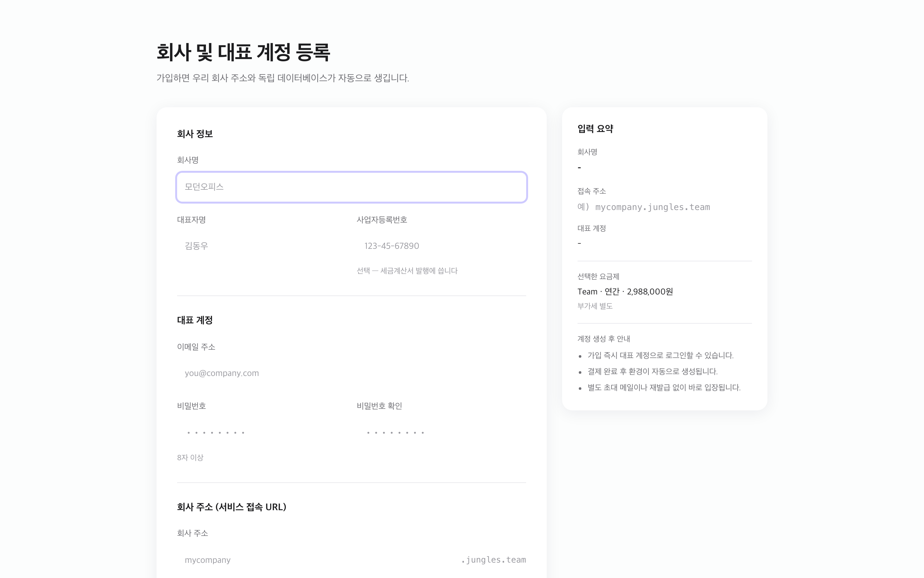The image size is (924, 578).
Task: Click the 선택한 요금제 label
Action: point(598,276)
